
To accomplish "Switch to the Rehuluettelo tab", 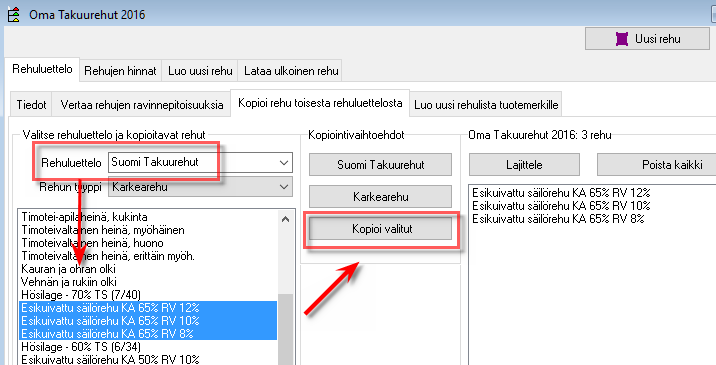I will [42, 69].
